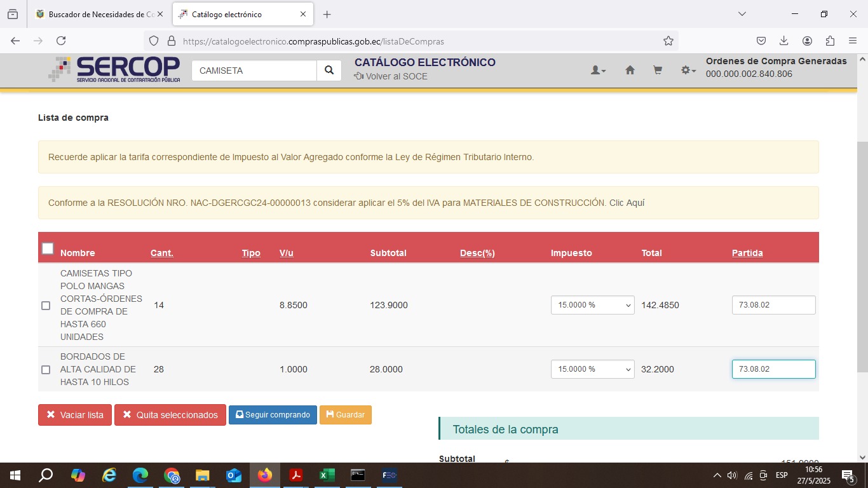Open the tax dropdown for BORDADOS row
Screen dimensions: 868x488
[x=592, y=369]
